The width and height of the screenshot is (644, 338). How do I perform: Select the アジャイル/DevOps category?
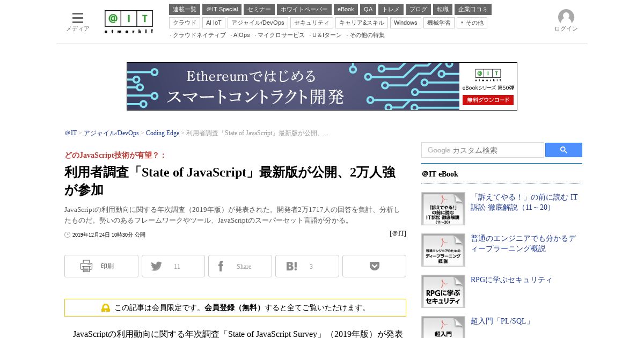(x=258, y=23)
